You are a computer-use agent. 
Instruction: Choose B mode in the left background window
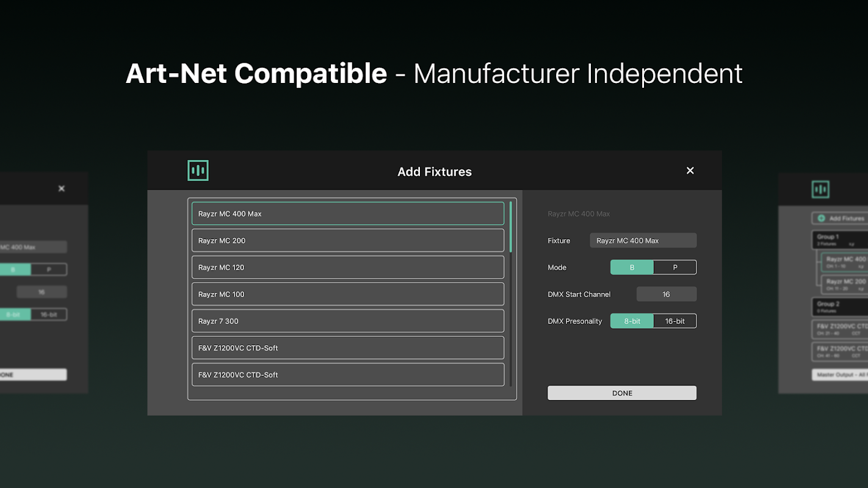pyautogui.click(x=15, y=270)
